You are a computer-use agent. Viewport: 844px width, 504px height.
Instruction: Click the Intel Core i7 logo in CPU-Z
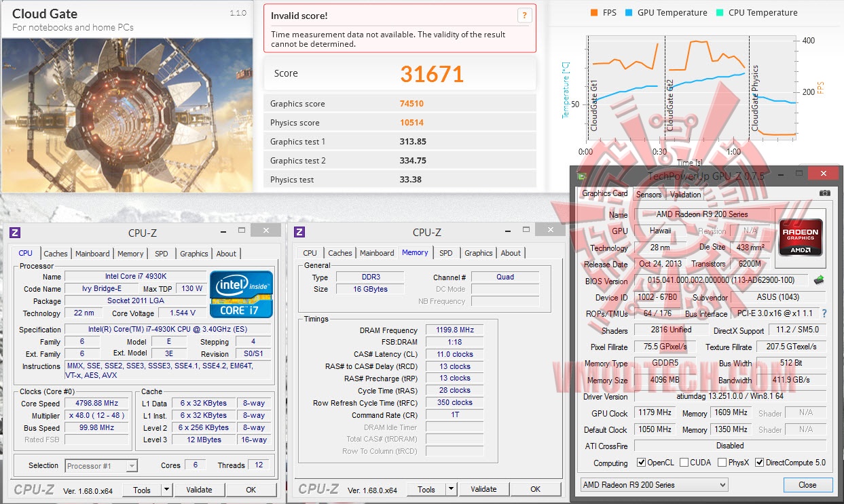(241, 294)
